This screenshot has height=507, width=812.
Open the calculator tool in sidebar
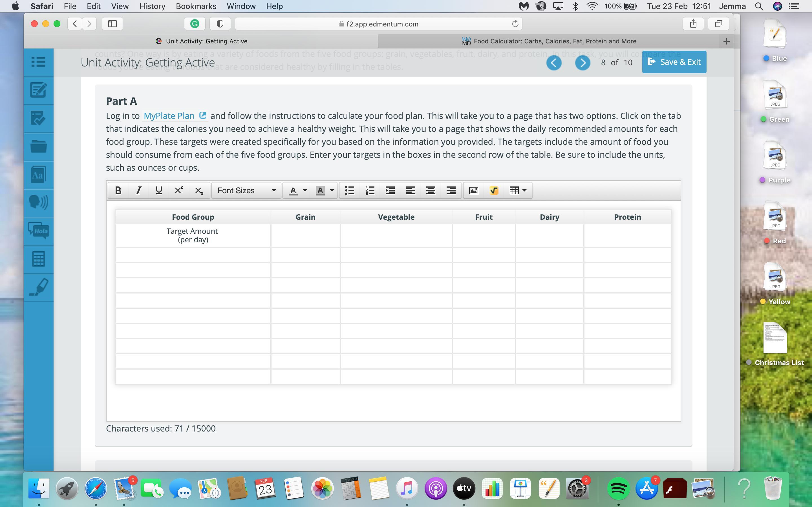point(38,259)
